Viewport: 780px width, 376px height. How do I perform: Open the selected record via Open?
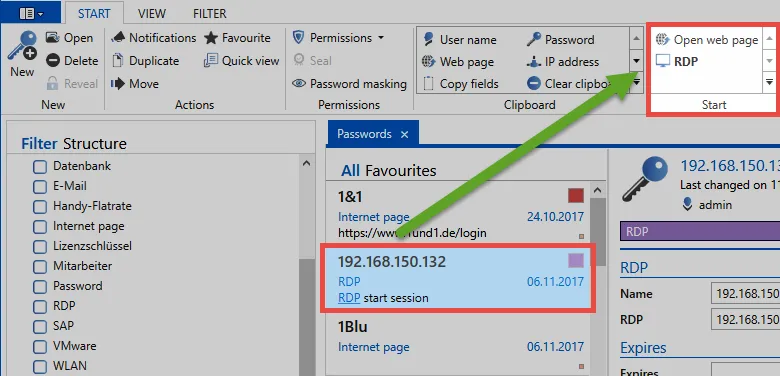coord(69,38)
